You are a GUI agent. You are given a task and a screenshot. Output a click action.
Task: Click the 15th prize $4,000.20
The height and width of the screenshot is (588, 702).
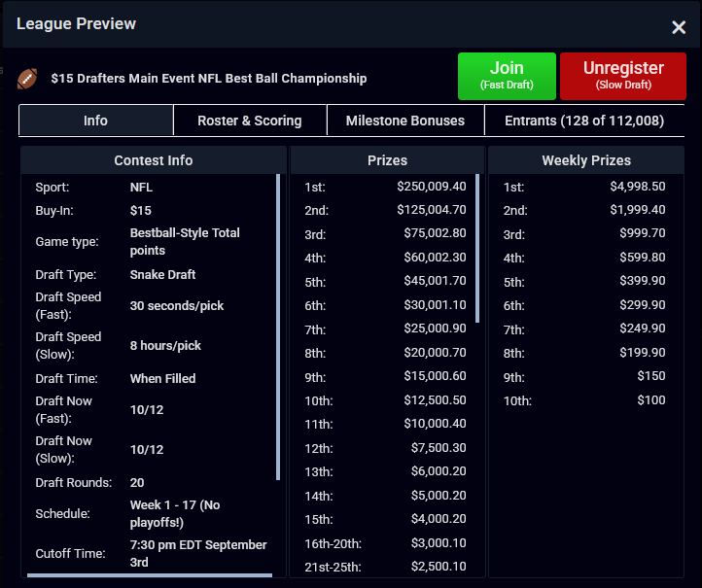pyautogui.click(x=439, y=519)
